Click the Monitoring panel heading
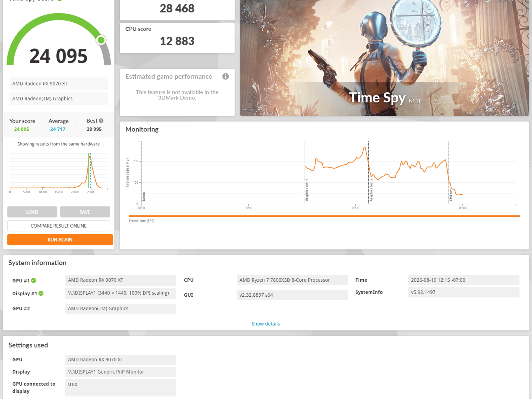532x399 pixels. pos(142,129)
